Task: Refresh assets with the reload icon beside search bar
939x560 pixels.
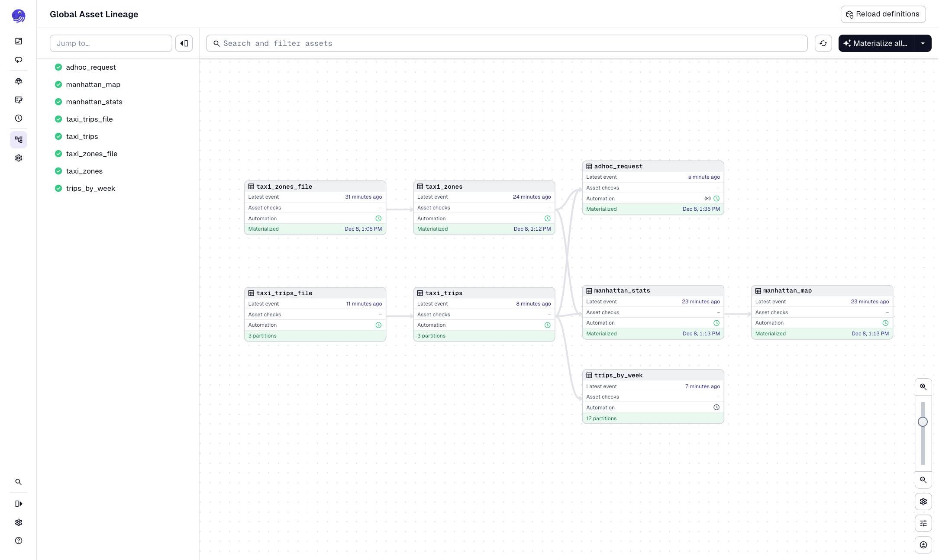Action: 823,43
